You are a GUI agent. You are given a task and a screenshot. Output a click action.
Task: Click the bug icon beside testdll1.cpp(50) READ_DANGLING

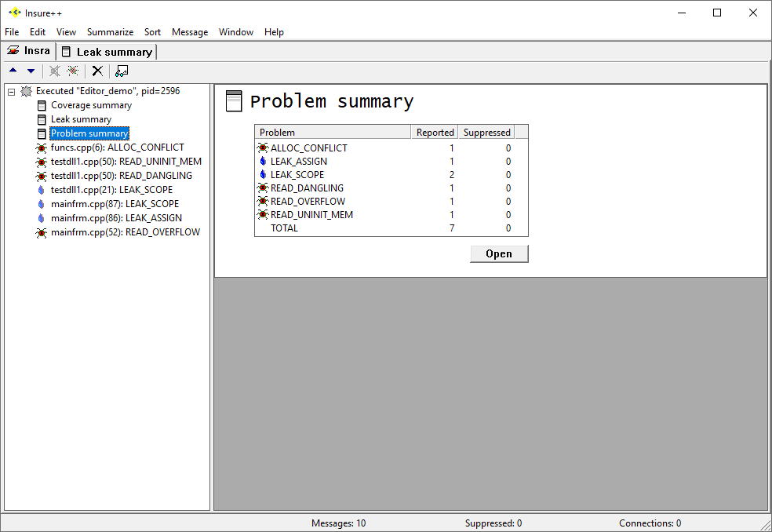pos(42,176)
